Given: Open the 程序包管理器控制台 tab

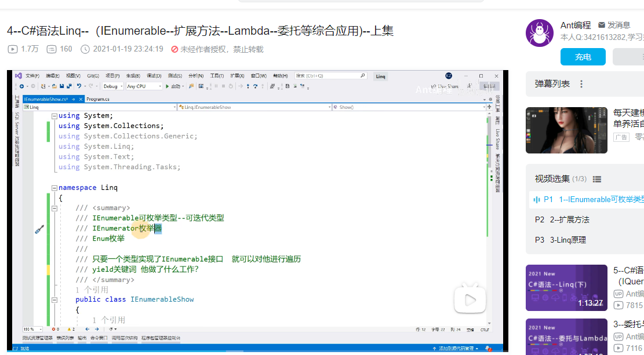Looking at the screenshot, I should coord(161,338).
